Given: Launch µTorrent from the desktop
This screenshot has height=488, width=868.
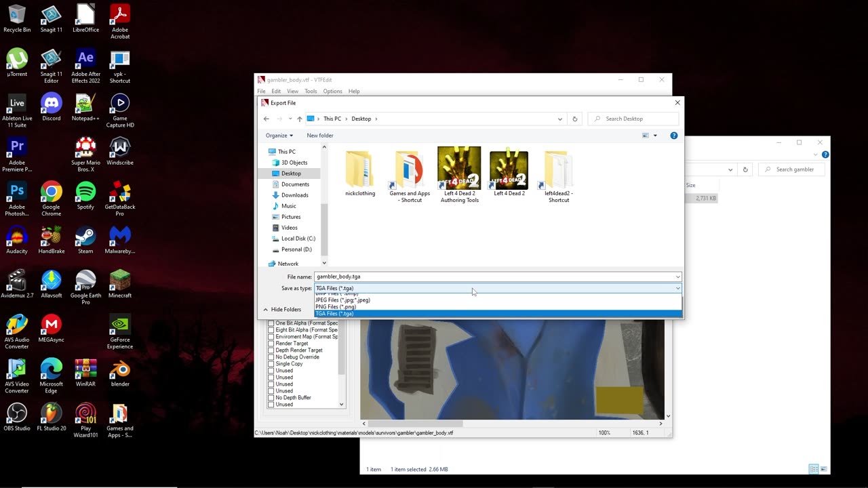Looking at the screenshot, I should (x=17, y=62).
